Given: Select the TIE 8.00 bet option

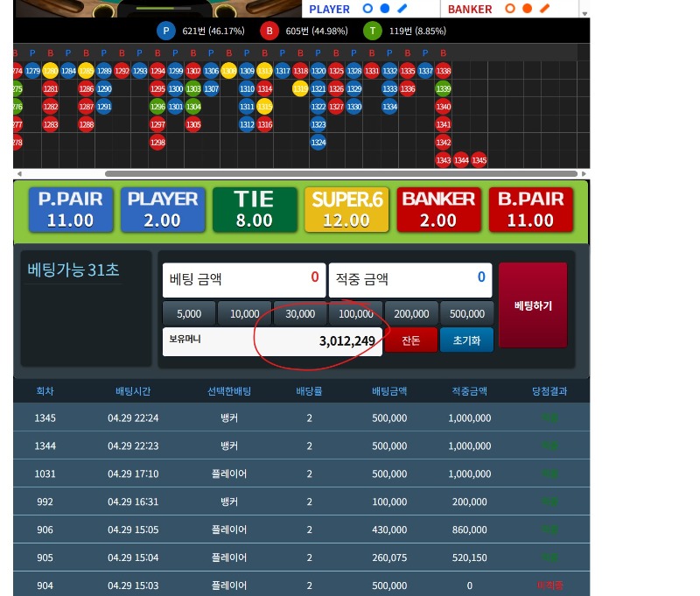Looking at the screenshot, I should (255, 209).
